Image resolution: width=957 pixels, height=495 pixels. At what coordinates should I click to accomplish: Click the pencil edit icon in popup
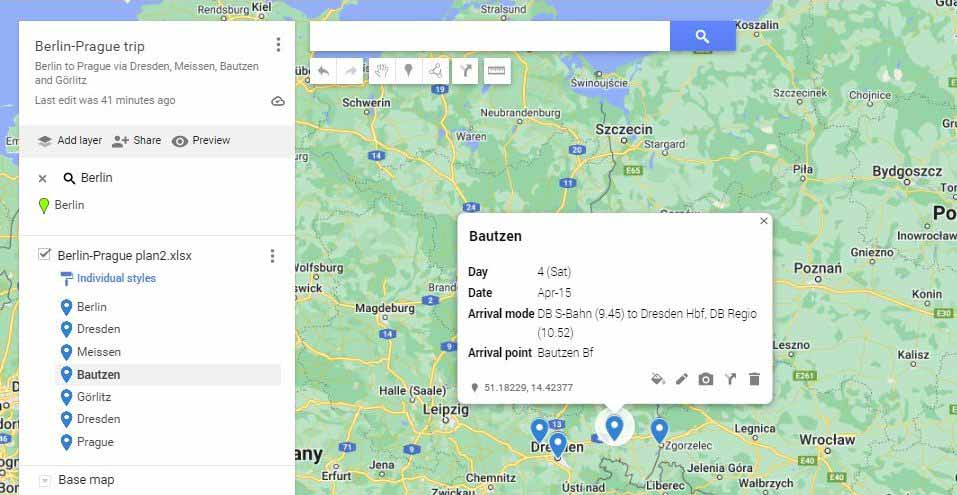click(x=681, y=379)
